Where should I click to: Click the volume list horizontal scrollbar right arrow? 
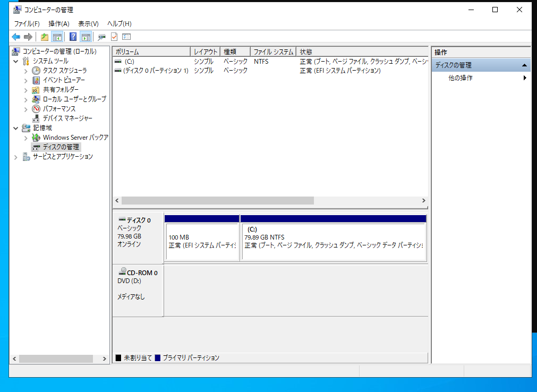pos(423,201)
